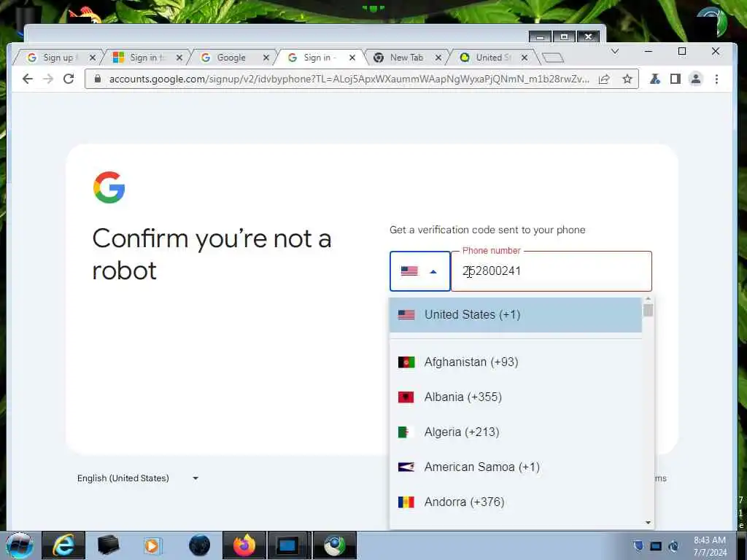Choose Algeria (+213) from the list
747x560 pixels.
coord(516,432)
